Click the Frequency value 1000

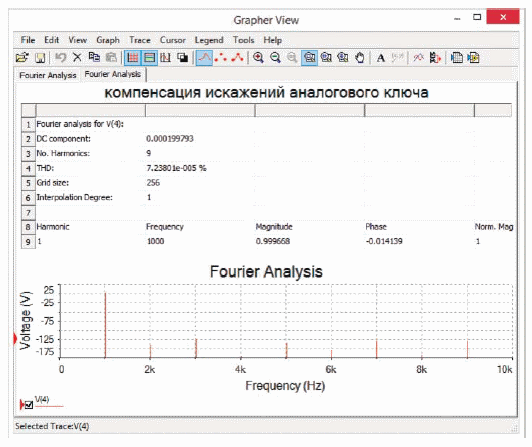[155, 241]
